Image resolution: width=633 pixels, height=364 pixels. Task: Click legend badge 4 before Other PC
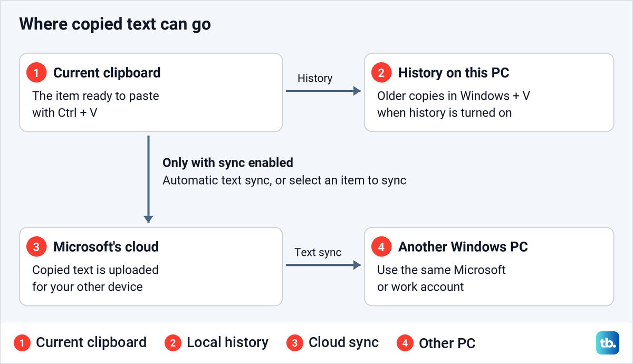(405, 343)
